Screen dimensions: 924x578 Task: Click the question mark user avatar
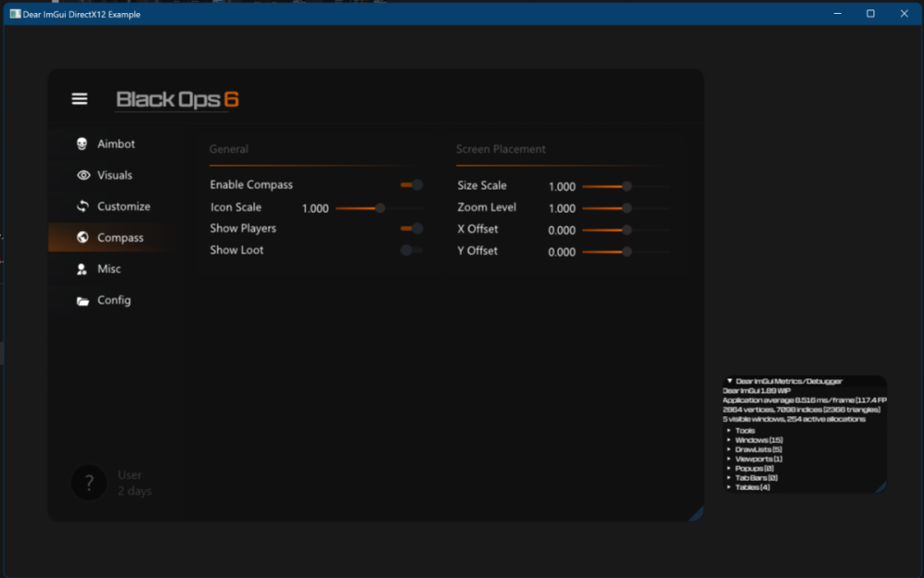pos(90,483)
